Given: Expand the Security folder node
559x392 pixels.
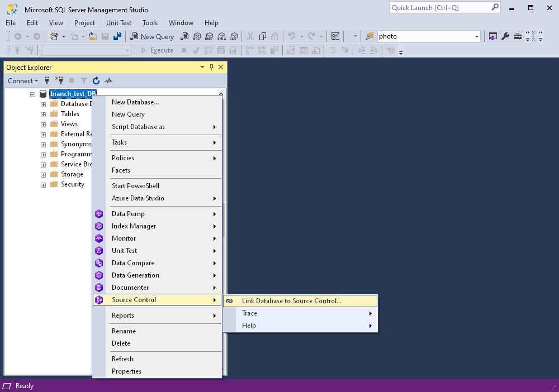Looking at the screenshot, I should pyautogui.click(x=43, y=185).
